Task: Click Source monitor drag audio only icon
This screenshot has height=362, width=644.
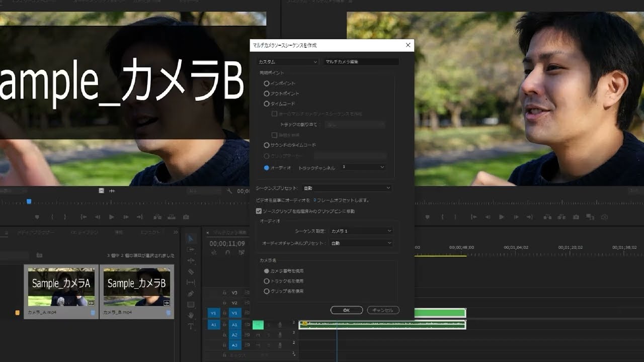Action: click(x=112, y=191)
